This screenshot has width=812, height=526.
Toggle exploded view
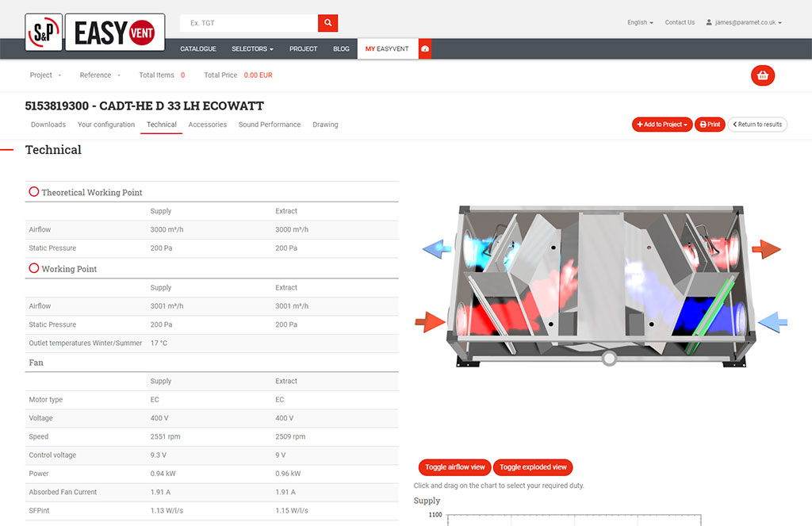(533, 467)
